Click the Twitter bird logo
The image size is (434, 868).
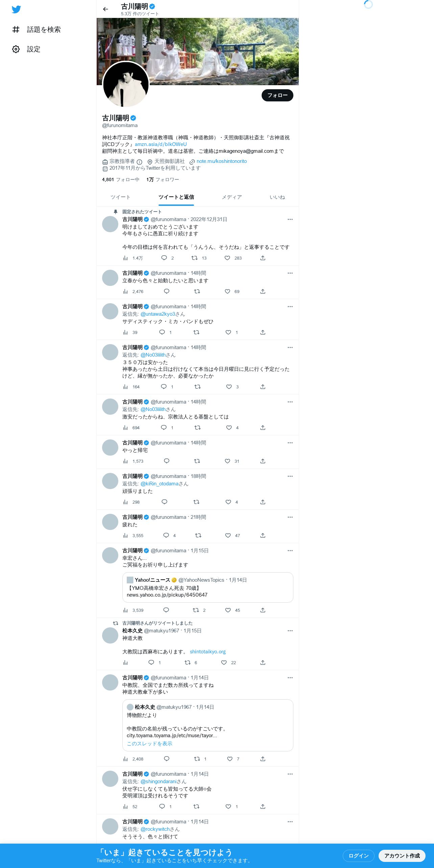16,9
